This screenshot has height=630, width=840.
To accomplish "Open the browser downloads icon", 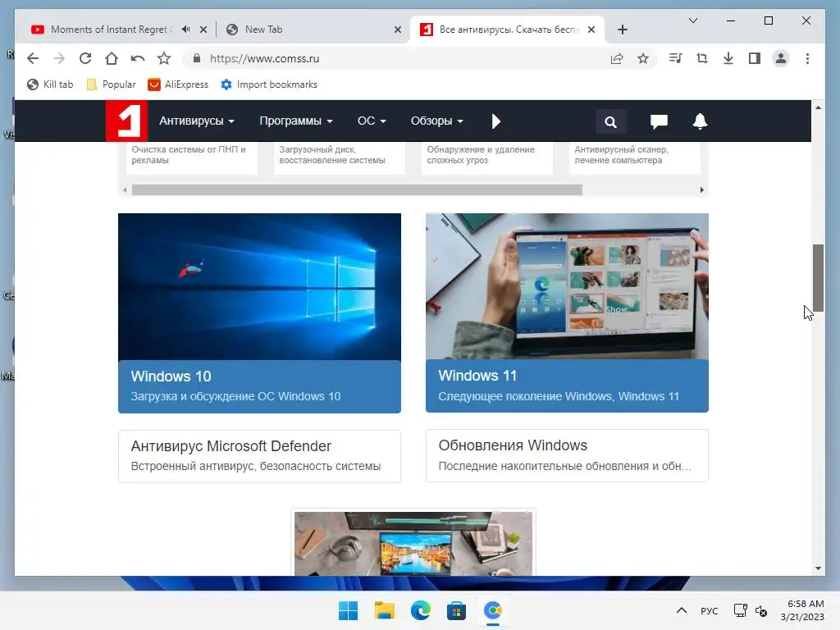I will [728, 58].
